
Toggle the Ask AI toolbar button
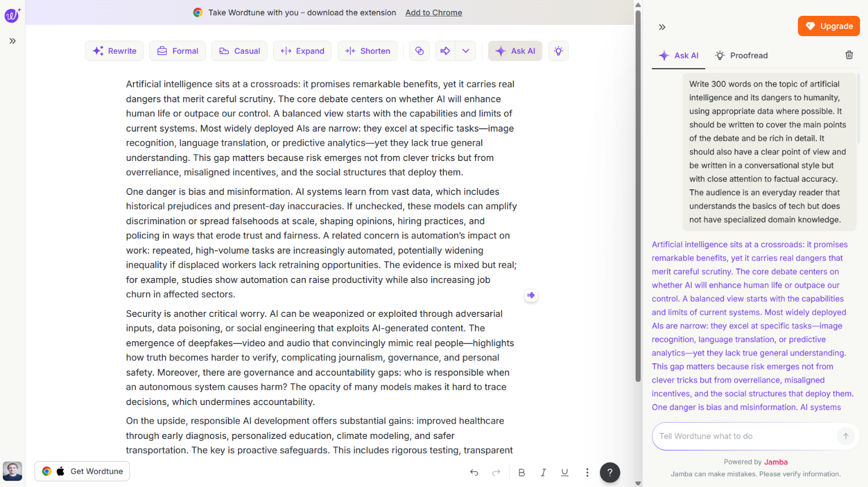515,51
